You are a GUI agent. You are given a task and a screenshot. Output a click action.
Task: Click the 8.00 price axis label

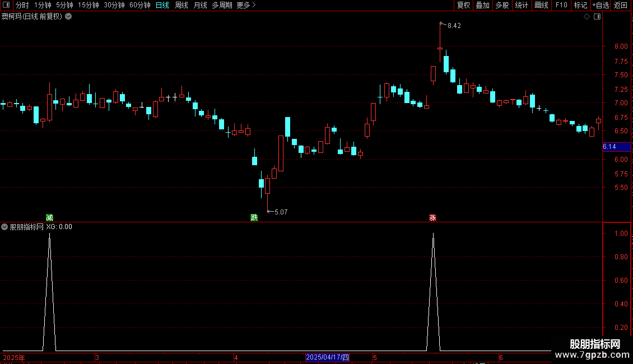[x=621, y=46]
